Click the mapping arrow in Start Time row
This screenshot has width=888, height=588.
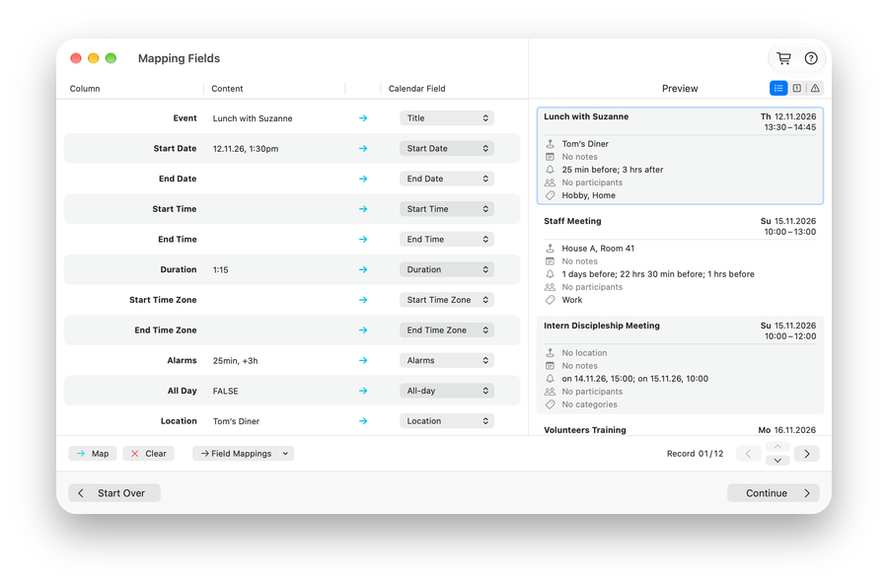tap(363, 209)
